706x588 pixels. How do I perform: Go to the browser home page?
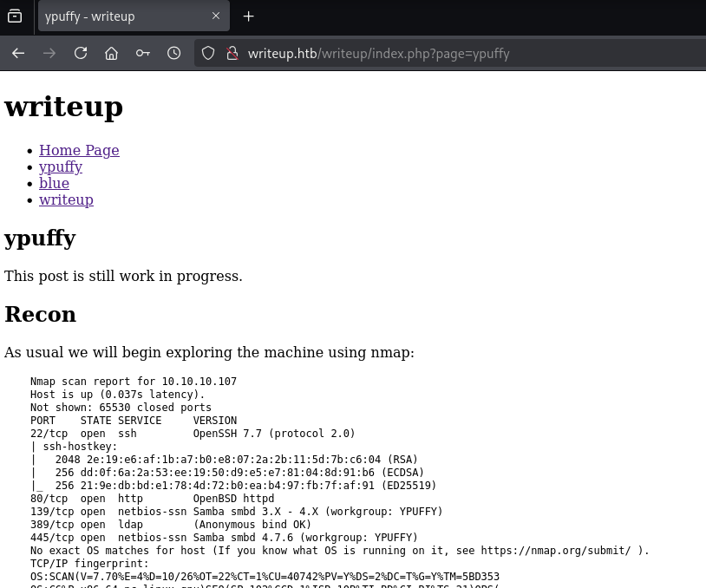click(x=111, y=53)
